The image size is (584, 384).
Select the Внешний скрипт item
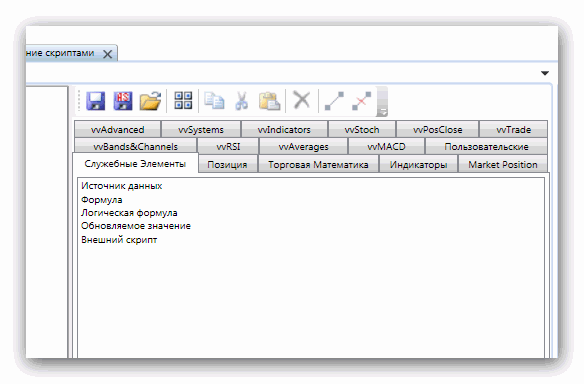[119, 239]
